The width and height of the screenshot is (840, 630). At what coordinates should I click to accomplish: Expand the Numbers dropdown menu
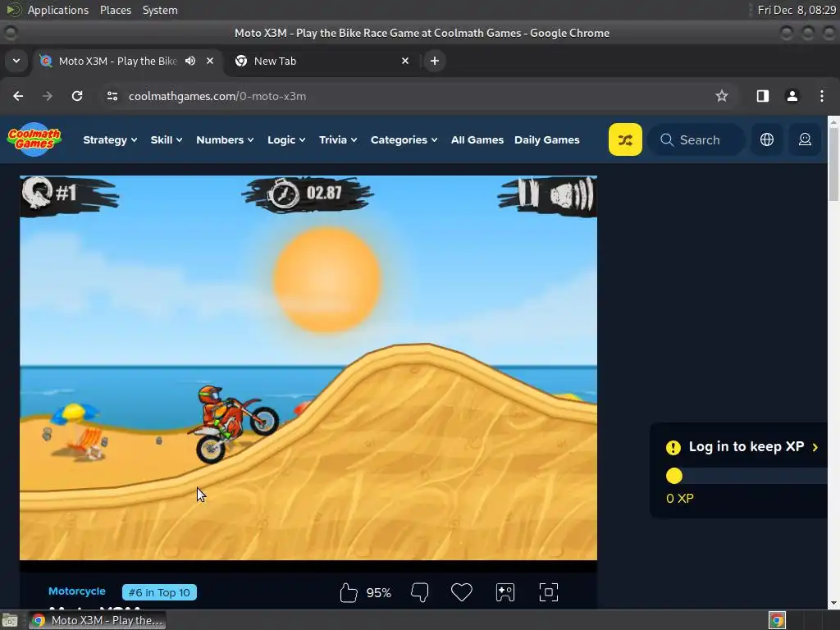tap(225, 139)
